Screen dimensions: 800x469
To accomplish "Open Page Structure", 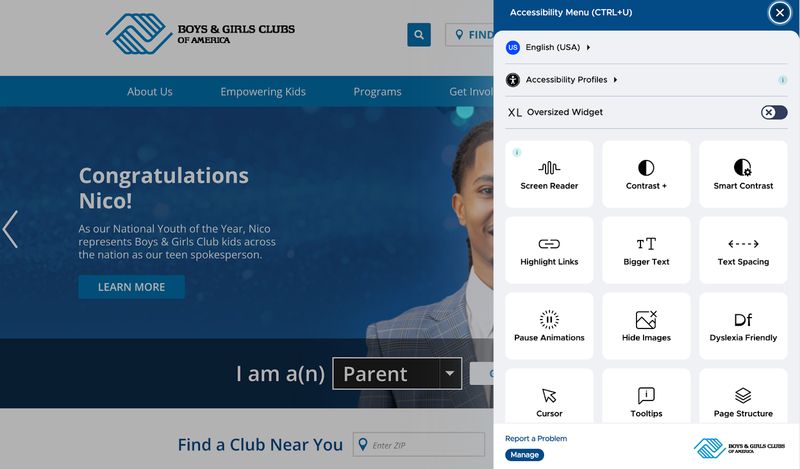I will click(743, 397).
